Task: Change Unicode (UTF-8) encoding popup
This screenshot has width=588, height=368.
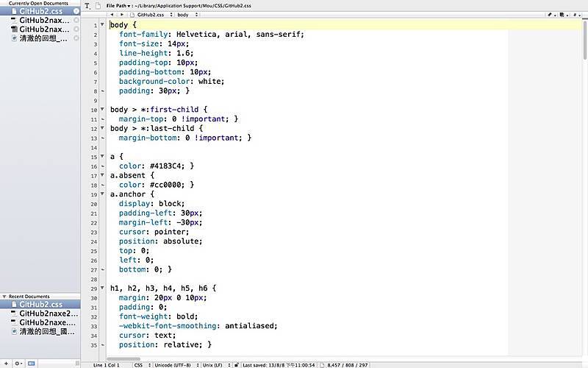Action: [176, 365]
